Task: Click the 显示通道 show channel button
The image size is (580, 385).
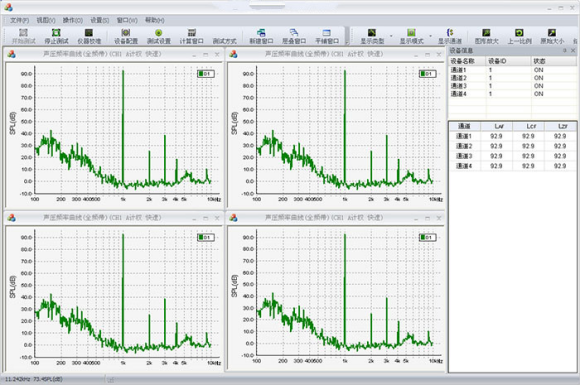Action: pos(450,36)
